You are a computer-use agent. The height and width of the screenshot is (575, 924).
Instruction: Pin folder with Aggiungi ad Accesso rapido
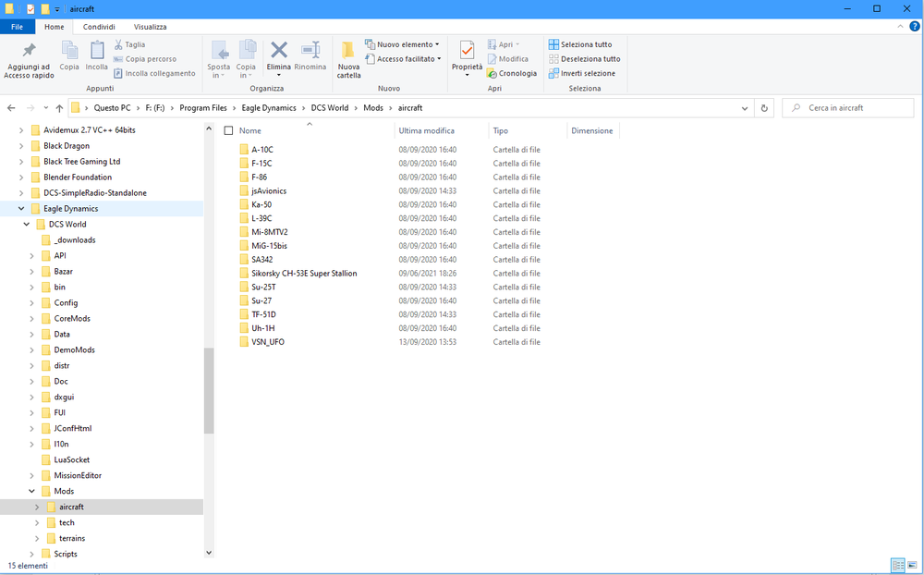point(29,59)
